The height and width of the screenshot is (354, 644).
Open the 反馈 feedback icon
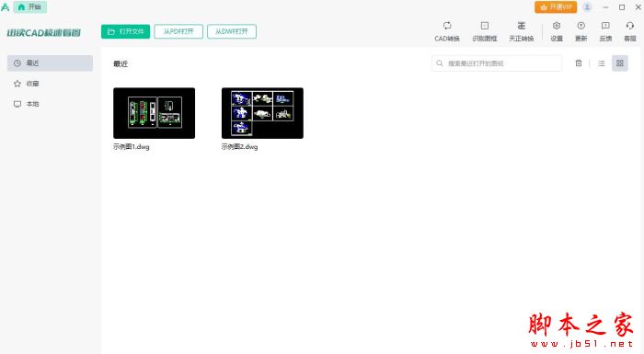(x=605, y=31)
